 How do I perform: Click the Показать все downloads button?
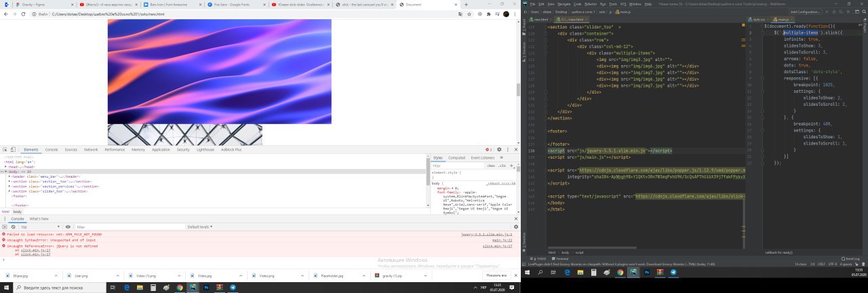pyautogui.click(x=496, y=276)
